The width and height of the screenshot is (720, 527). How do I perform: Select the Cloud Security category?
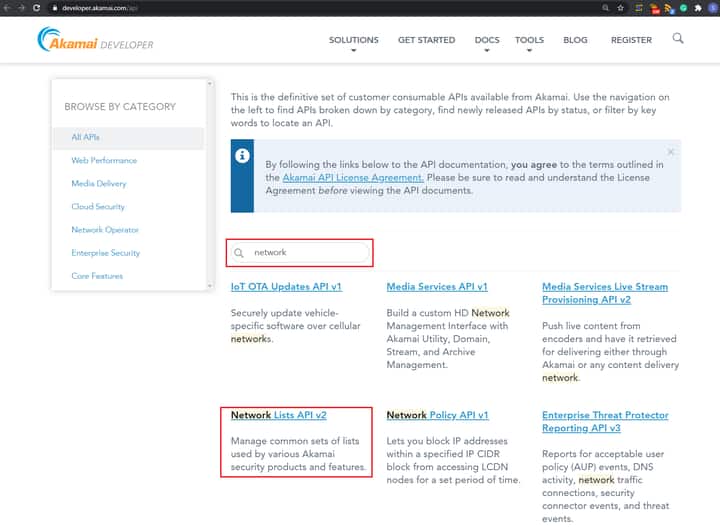(x=98, y=207)
